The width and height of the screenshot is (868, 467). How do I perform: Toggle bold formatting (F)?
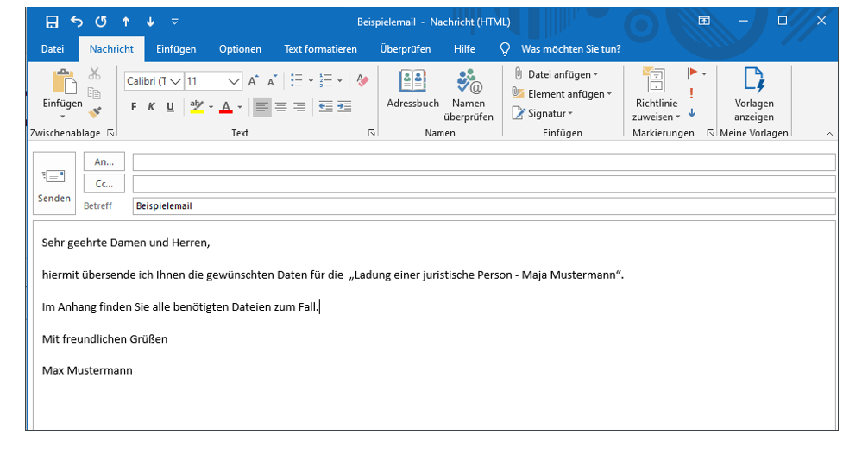click(134, 107)
